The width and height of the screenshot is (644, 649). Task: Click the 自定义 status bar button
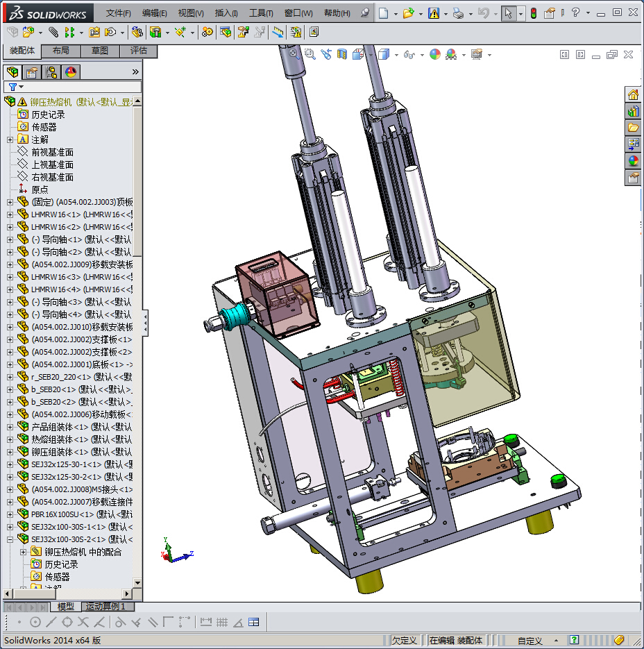pos(530,641)
